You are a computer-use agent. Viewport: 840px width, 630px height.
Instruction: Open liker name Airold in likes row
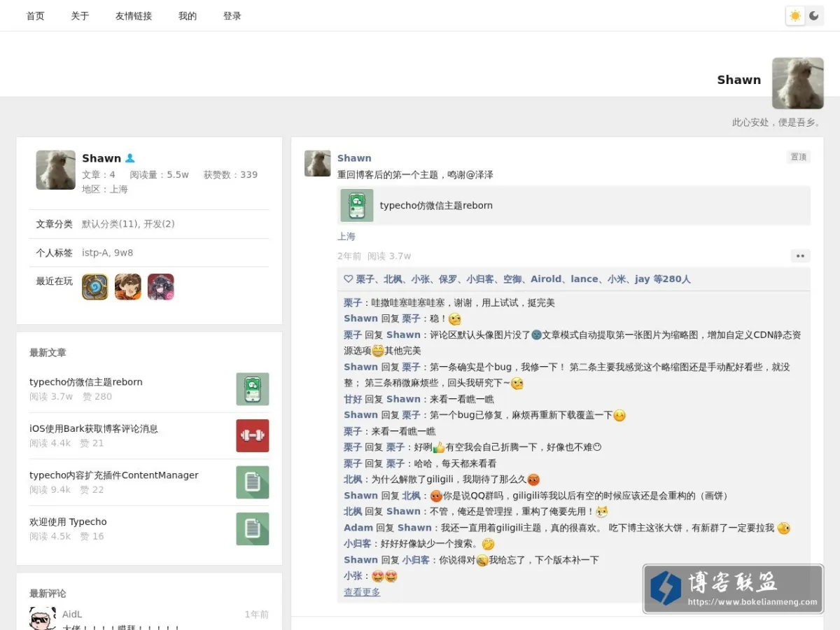click(546, 279)
